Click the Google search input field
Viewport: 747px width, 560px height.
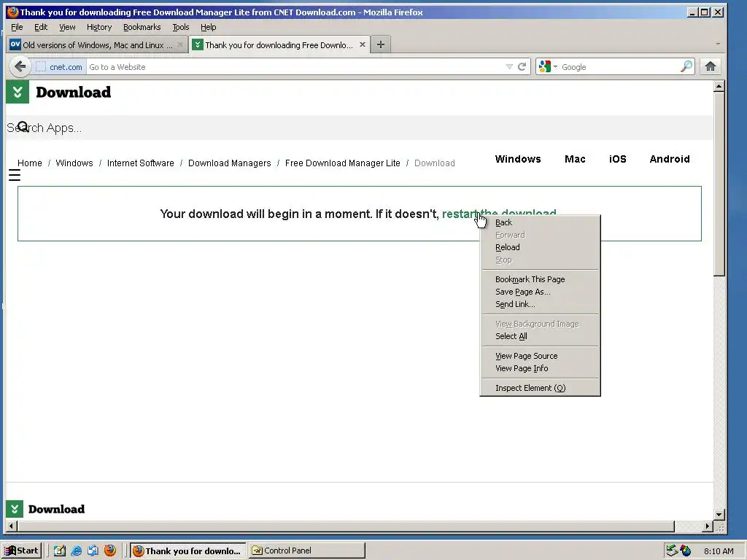click(619, 67)
